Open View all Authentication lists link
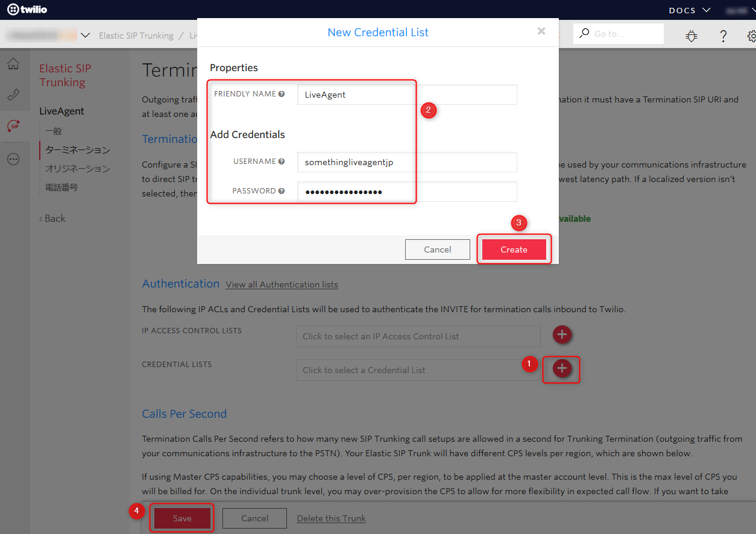756x534 pixels. pos(282,284)
